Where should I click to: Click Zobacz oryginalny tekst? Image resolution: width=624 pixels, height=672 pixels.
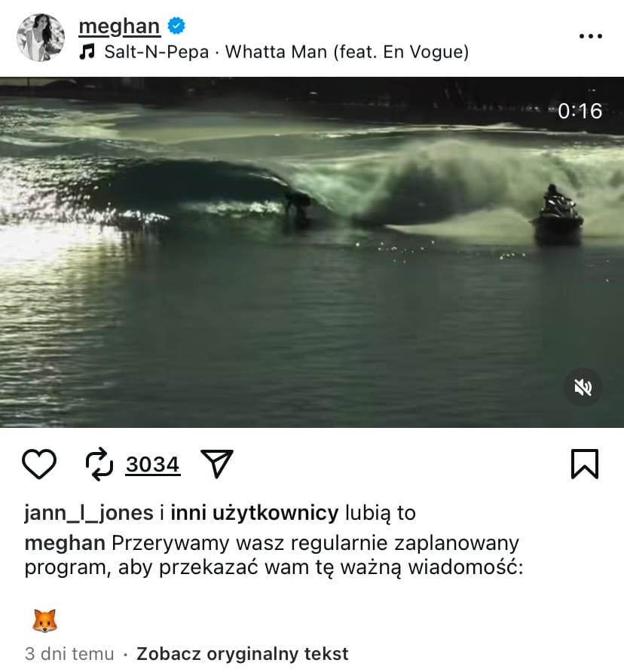[243, 654]
